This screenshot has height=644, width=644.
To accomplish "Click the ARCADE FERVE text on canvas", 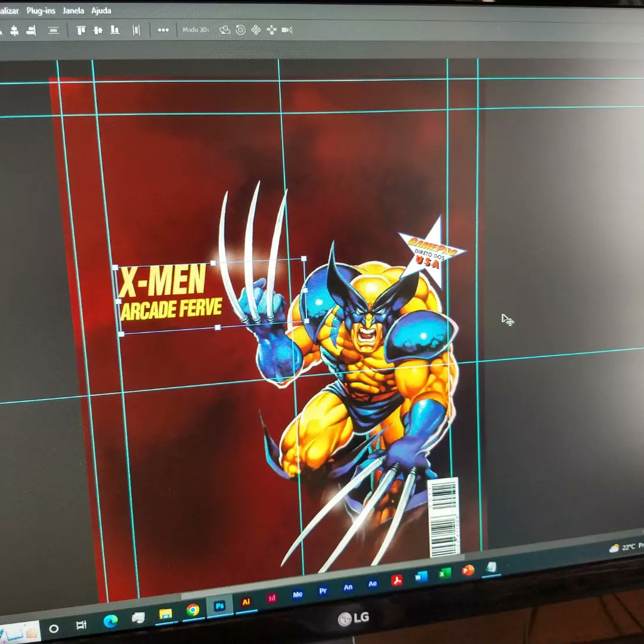I will coord(171,309).
